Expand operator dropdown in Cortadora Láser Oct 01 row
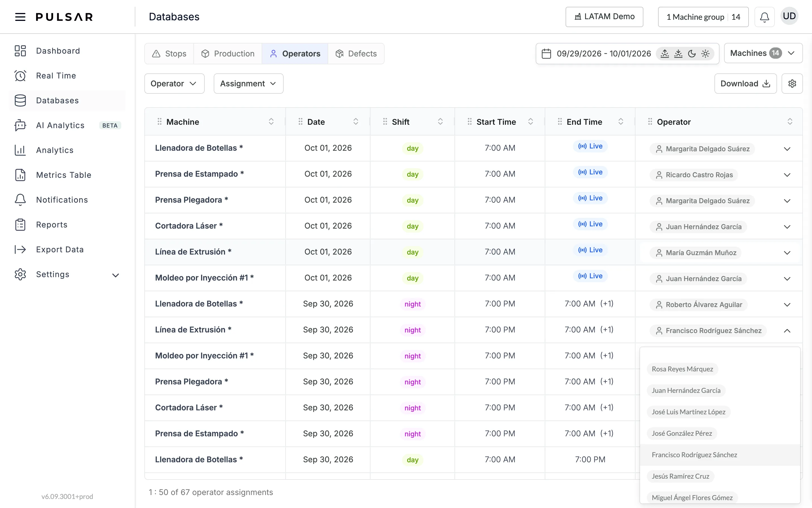Image resolution: width=812 pixels, height=508 pixels. (x=787, y=227)
